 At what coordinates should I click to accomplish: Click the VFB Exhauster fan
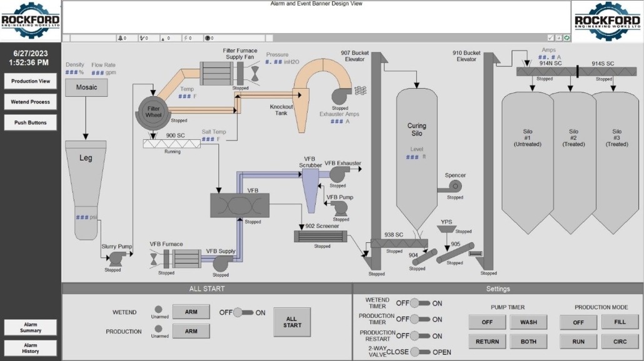click(x=338, y=174)
